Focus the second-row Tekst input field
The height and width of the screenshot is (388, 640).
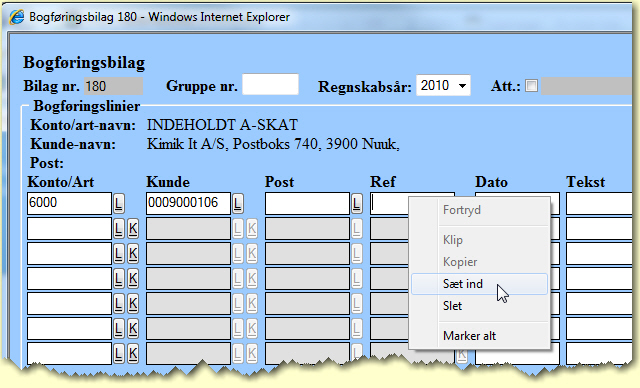(x=599, y=228)
